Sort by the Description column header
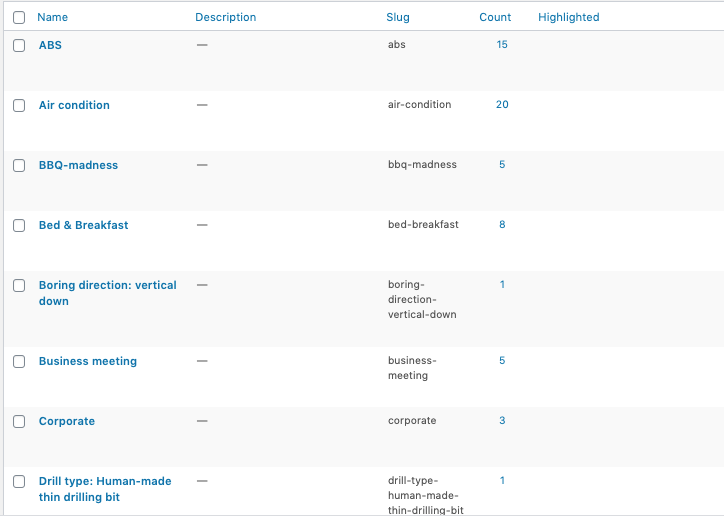This screenshot has width=724, height=519. pos(225,17)
